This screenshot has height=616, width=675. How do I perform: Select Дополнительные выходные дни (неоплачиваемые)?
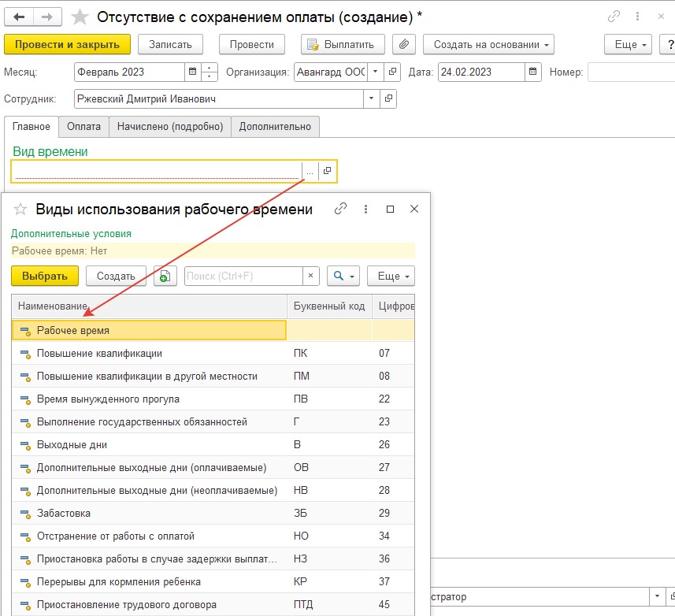[x=213, y=490]
